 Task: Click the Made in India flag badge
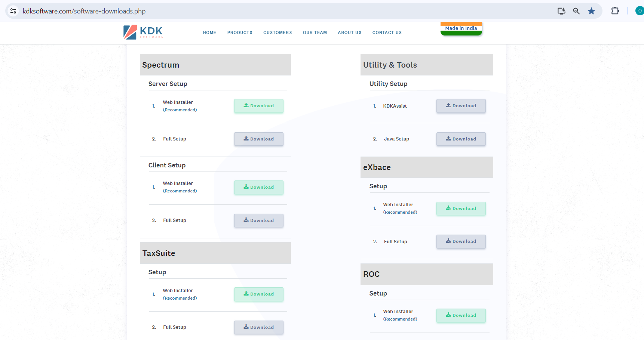click(x=461, y=29)
